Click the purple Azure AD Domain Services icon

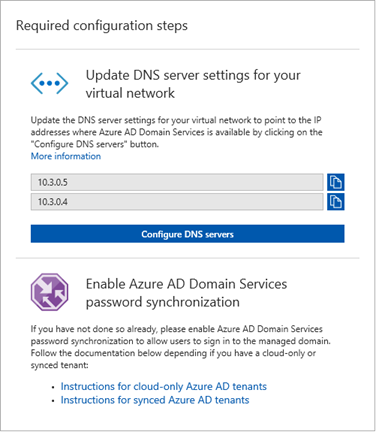(50, 292)
